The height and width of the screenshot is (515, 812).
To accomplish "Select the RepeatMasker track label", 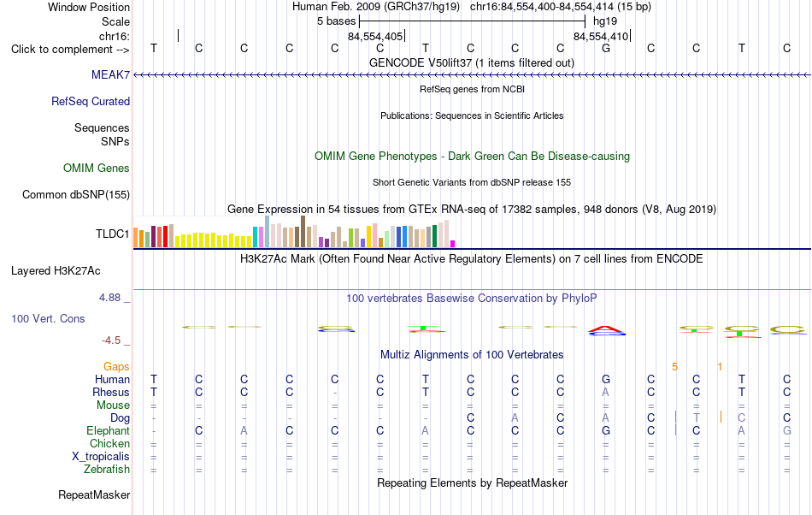I will coord(94,495).
